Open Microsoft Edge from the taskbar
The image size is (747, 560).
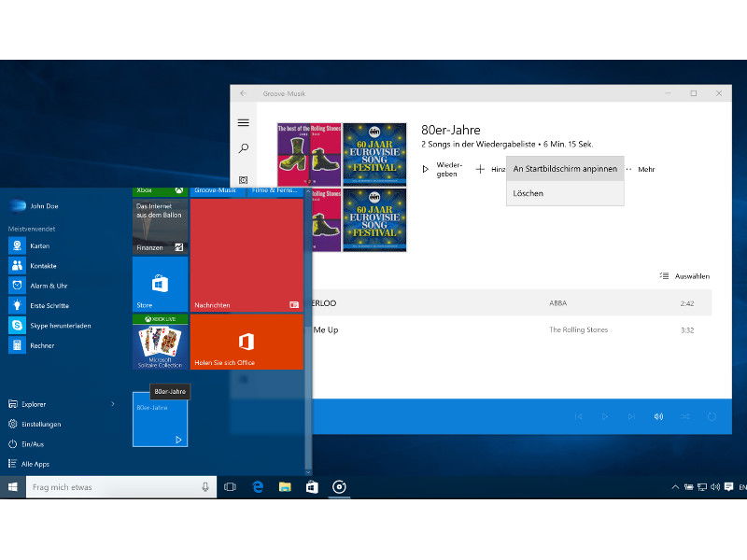point(258,486)
